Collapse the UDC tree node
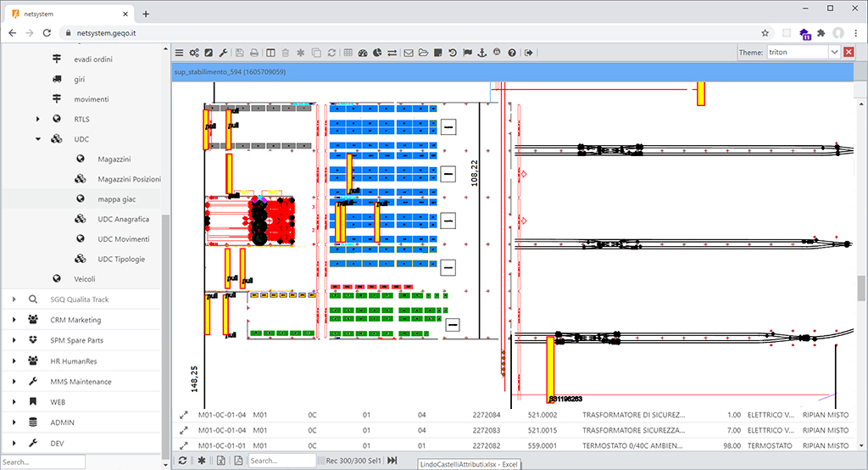 click(38, 139)
